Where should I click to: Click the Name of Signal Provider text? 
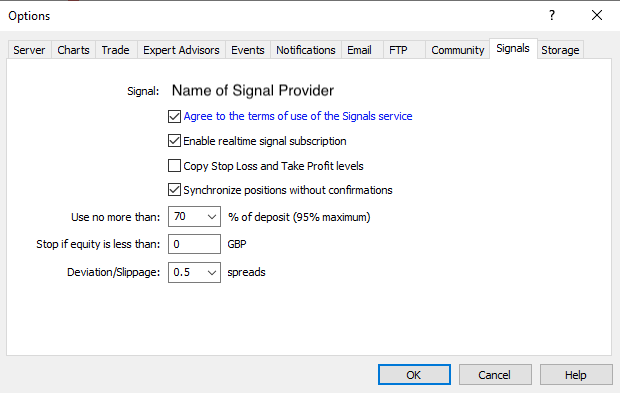[253, 91]
